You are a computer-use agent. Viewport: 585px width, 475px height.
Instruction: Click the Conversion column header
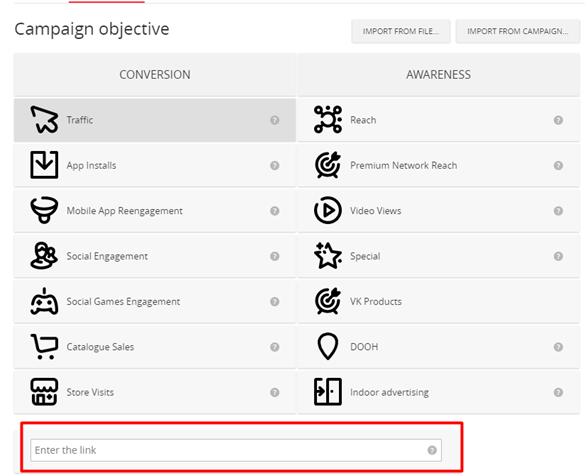point(155,75)
